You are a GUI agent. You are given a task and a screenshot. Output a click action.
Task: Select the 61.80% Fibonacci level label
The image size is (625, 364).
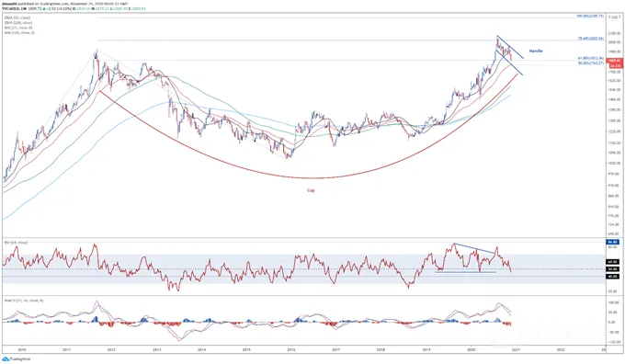(x=591, y=58)
